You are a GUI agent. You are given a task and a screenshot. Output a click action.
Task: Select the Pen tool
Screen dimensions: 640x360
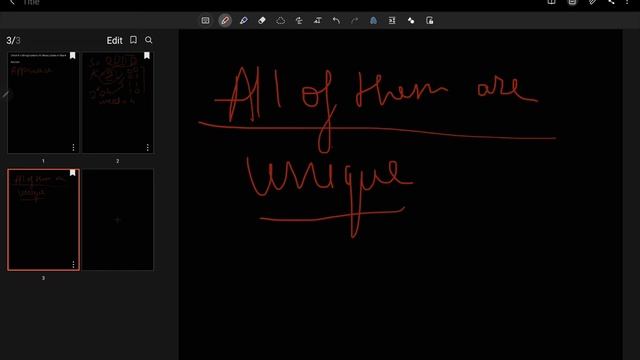(225, 20)
